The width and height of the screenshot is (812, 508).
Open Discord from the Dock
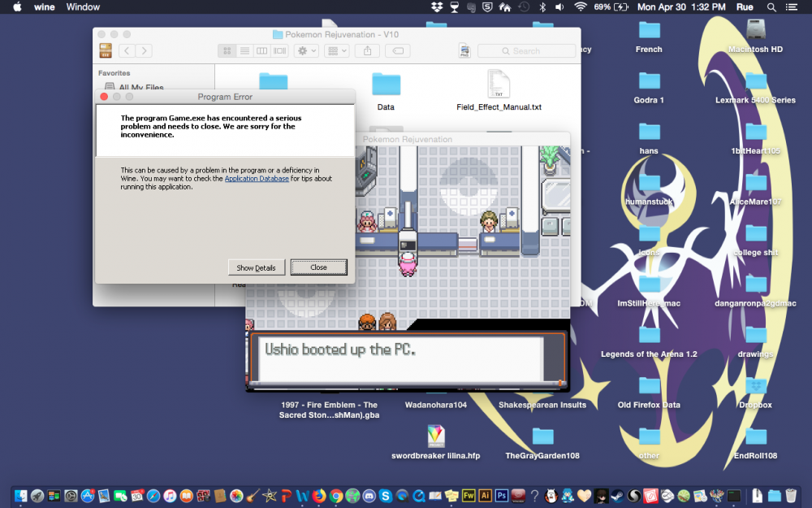pos(369,496)
